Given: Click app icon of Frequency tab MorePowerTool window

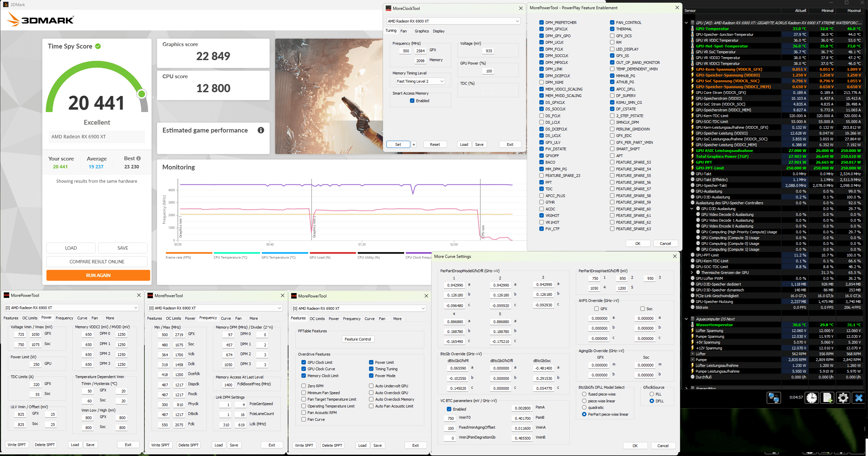Looking at the screenshot, I should pos(150,295).
